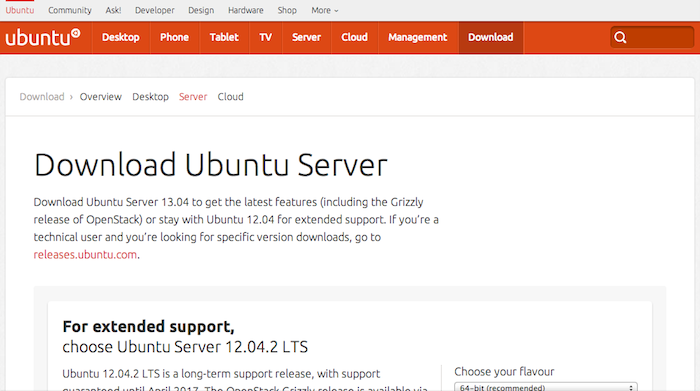Select the TV nav item
The height and width of the screenshot is (391, 700).
[x=266, y=37]
